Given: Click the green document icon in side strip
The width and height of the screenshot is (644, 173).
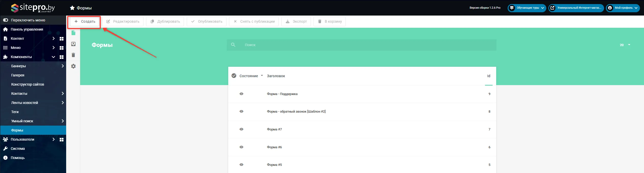Looking at the screenshot, I should point(73,33).
